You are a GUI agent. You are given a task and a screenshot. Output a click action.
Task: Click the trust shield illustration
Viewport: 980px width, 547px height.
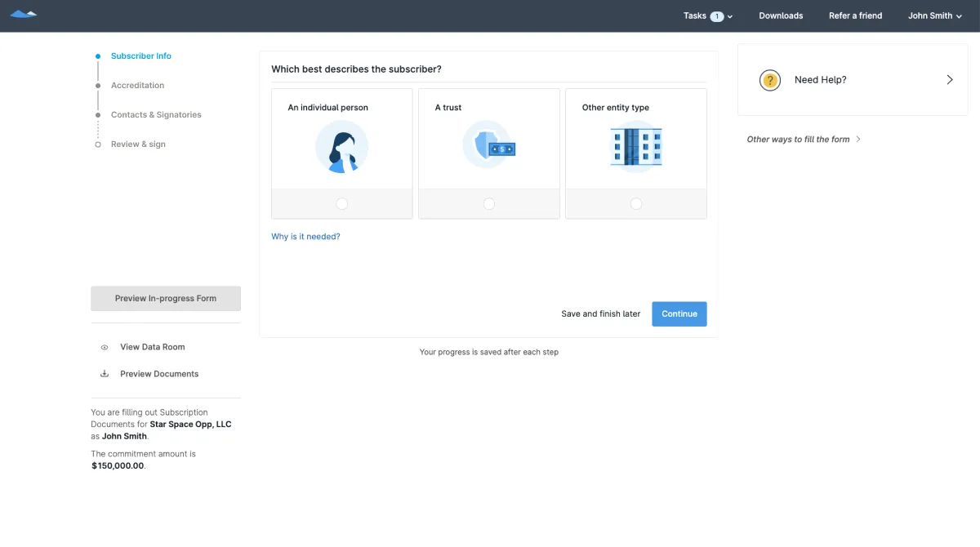(489, 145)
